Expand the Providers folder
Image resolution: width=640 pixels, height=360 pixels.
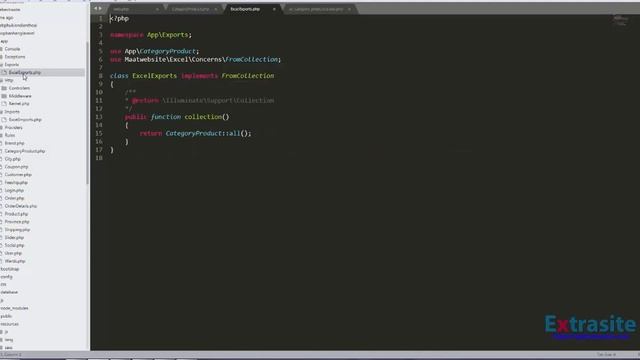tap(13, 127)
